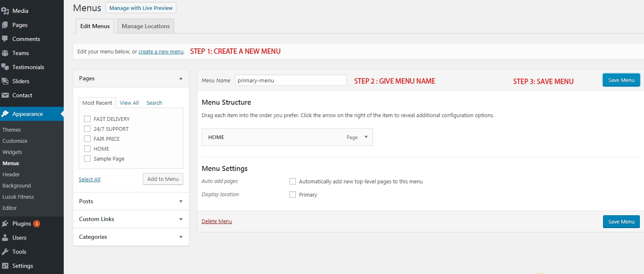Check the HOME page checkbox

pyautogui.click(x=87, y=149)
